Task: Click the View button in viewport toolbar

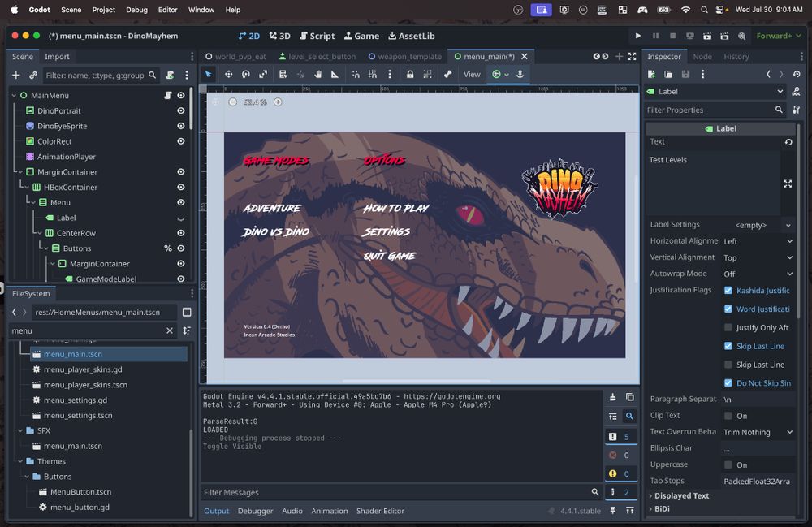Action: pyautogui.click(x=472, y=74)
